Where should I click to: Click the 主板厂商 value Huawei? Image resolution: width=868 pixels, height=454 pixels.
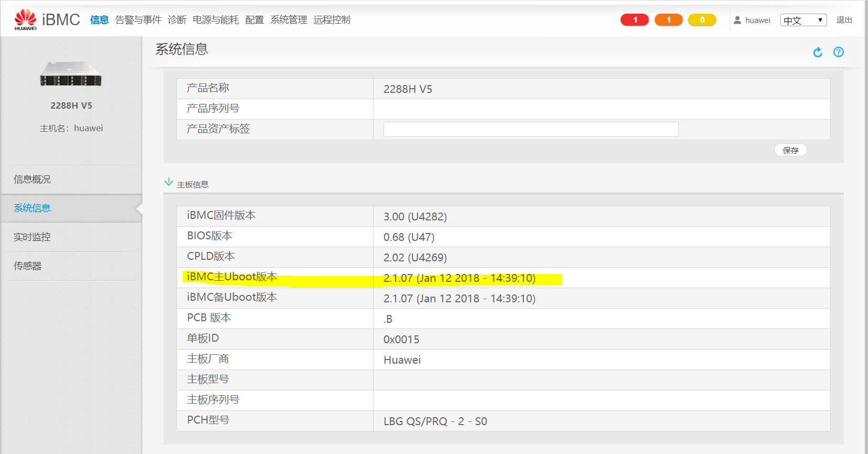pyautogui.click(x=402, y=360)
